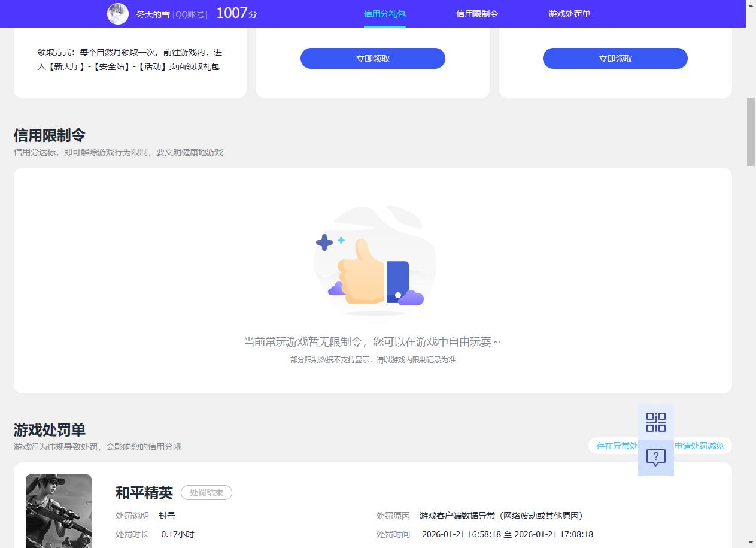Viewport: 756px width, 548px height.
Task: Click the 游戏行为违规导致处罚 subtitle
Action: pyautogui.click(x=98, y=447)
